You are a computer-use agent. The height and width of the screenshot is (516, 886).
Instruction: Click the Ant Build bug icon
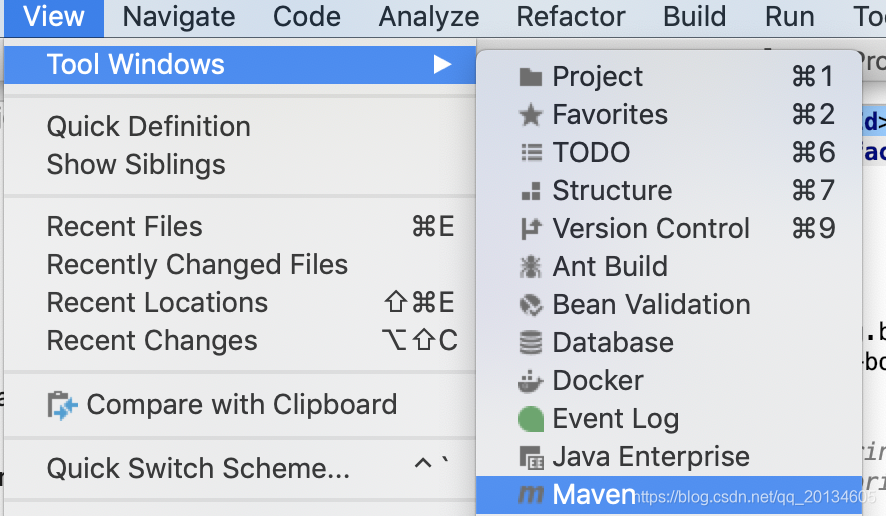pyautogui.click(x=531, y=267)
